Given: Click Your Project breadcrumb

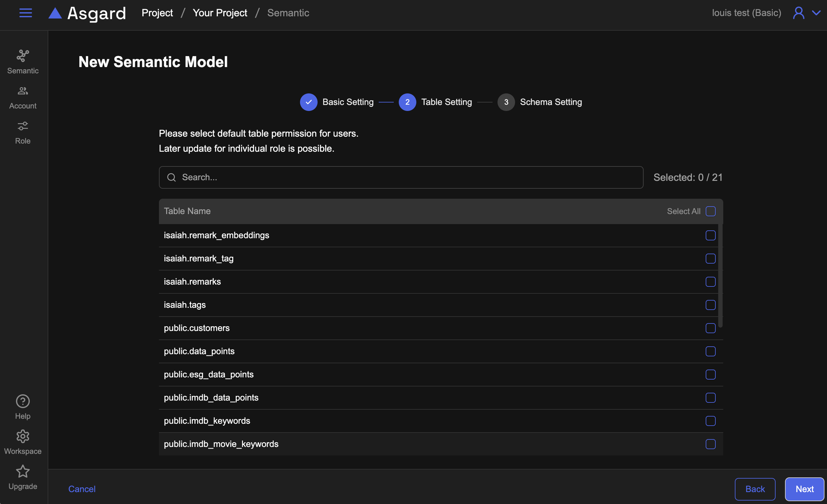Looking at the screenshot, I should (x=220, y=13).
